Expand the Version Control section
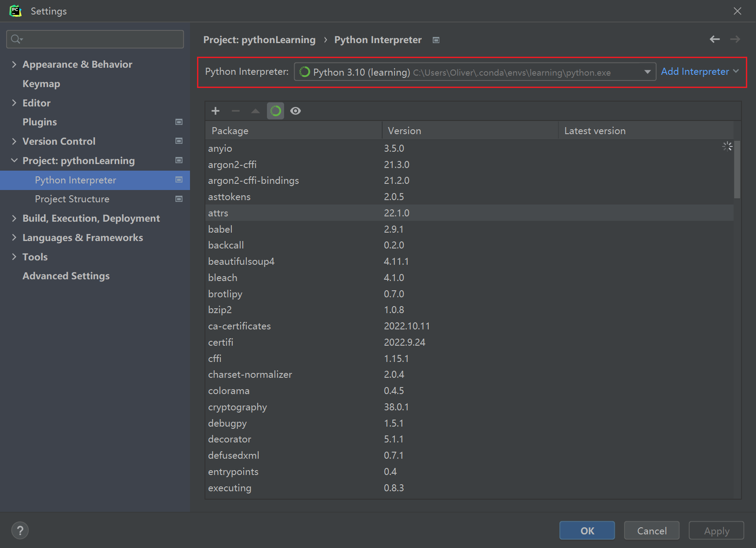Viewport: 756px width, 548px height. click(x=14, y=141)
